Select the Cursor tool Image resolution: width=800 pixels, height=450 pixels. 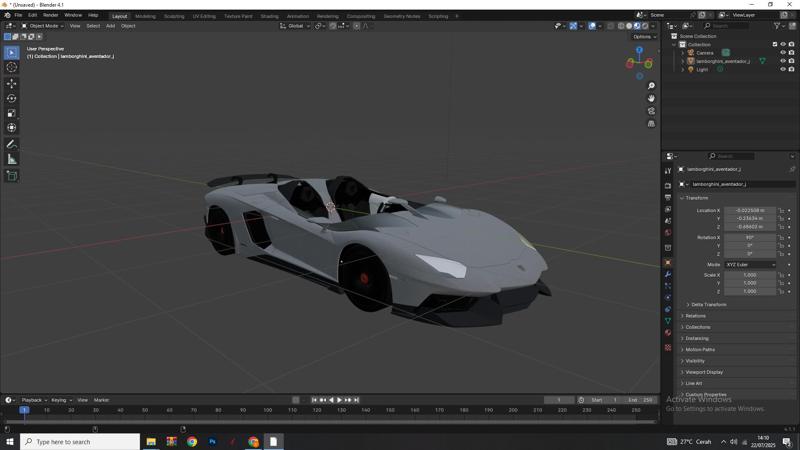tap(12, 67)
